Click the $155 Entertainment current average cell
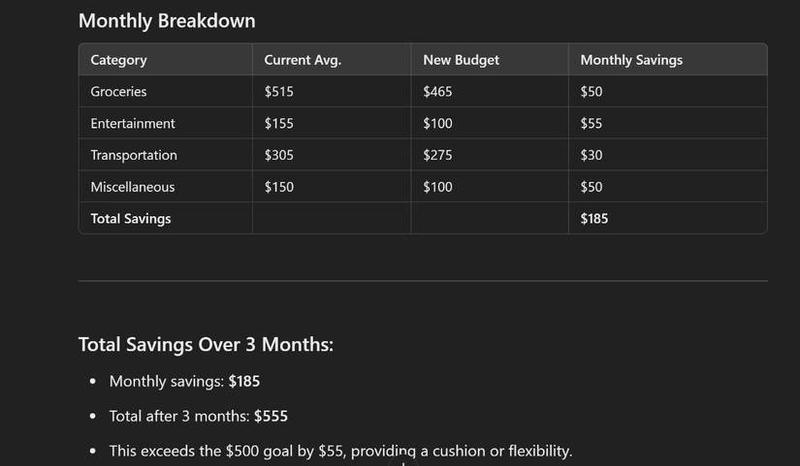The height and width of the screenshot is (466, 800). click(279, 124)
